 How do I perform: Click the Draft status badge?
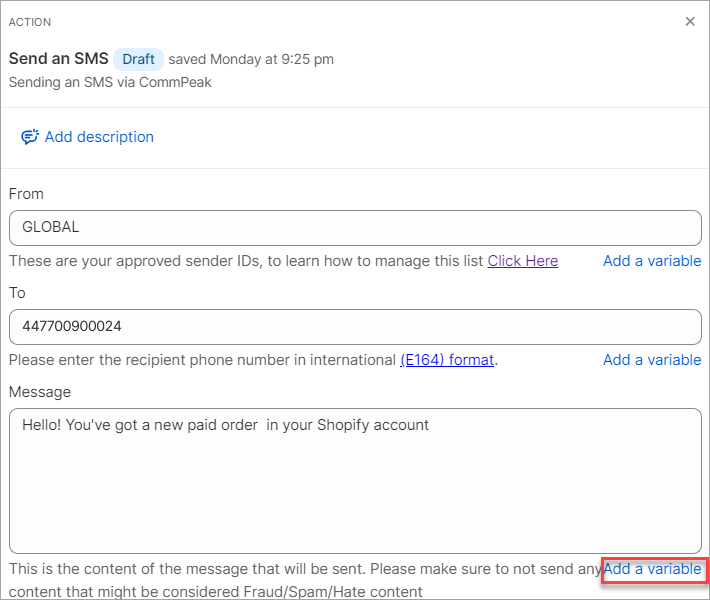138,59
